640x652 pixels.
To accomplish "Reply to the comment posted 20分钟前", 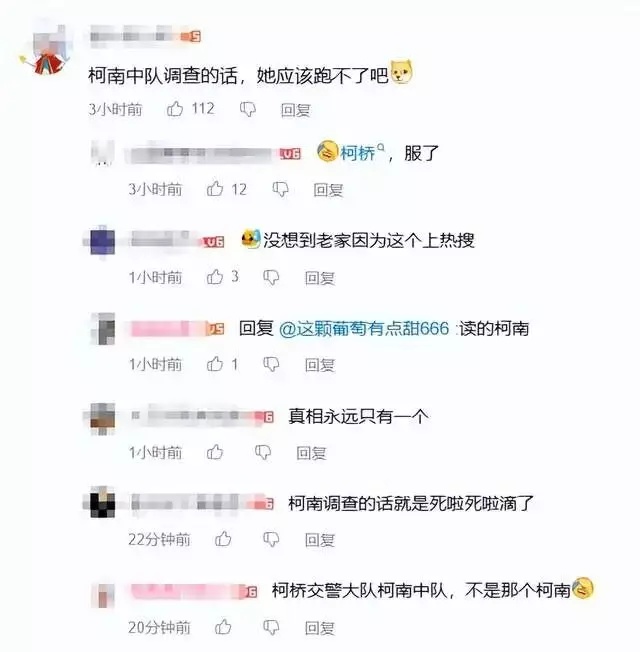I will pos(320,627).
